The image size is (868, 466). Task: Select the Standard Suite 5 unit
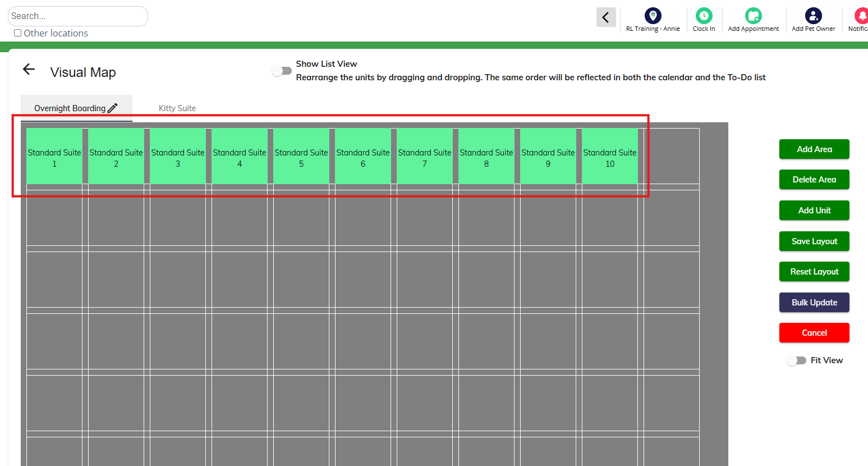[x=301, y=156]
